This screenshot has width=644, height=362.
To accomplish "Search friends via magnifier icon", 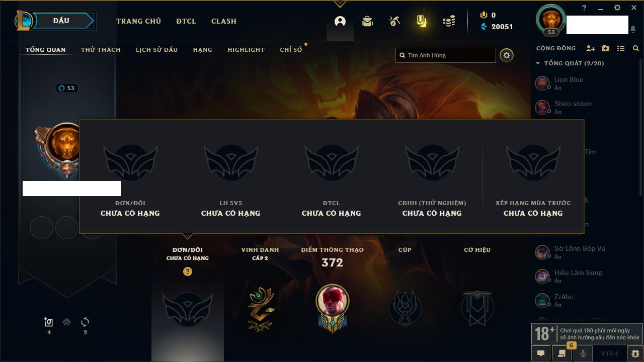I will (x=636, y=48).
